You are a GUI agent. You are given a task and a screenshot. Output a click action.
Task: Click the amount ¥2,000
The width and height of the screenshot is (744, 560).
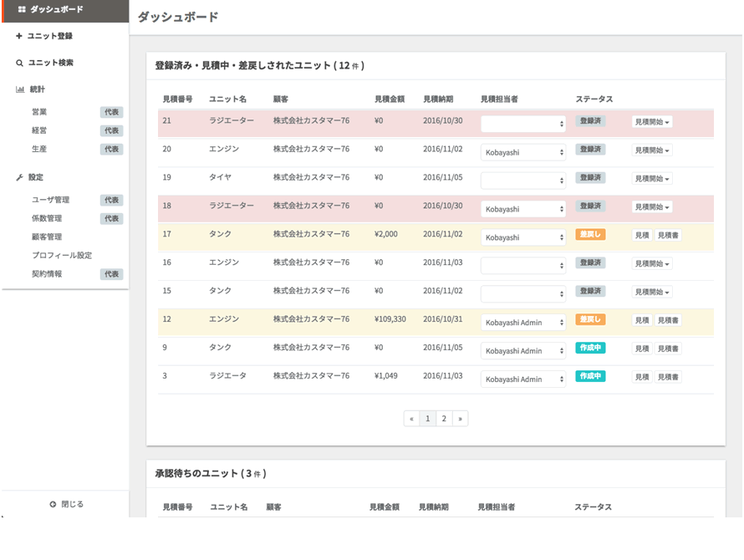(x=385, y=234)
